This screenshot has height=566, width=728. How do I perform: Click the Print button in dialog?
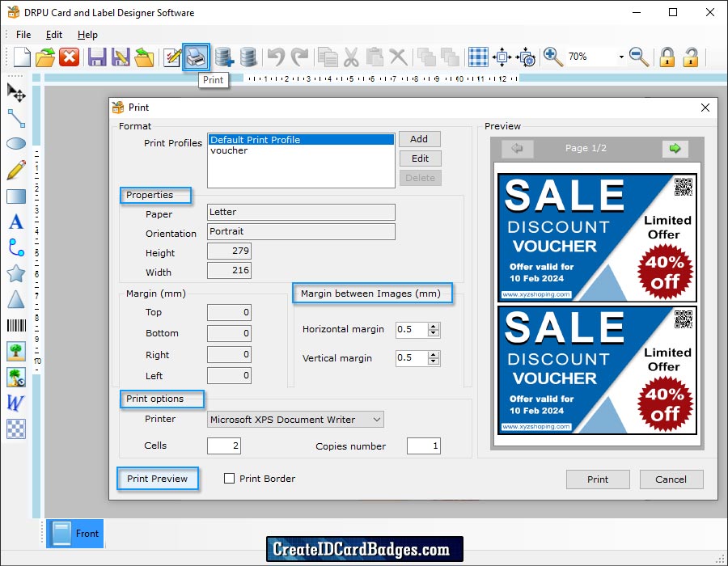tap(598, 479)
